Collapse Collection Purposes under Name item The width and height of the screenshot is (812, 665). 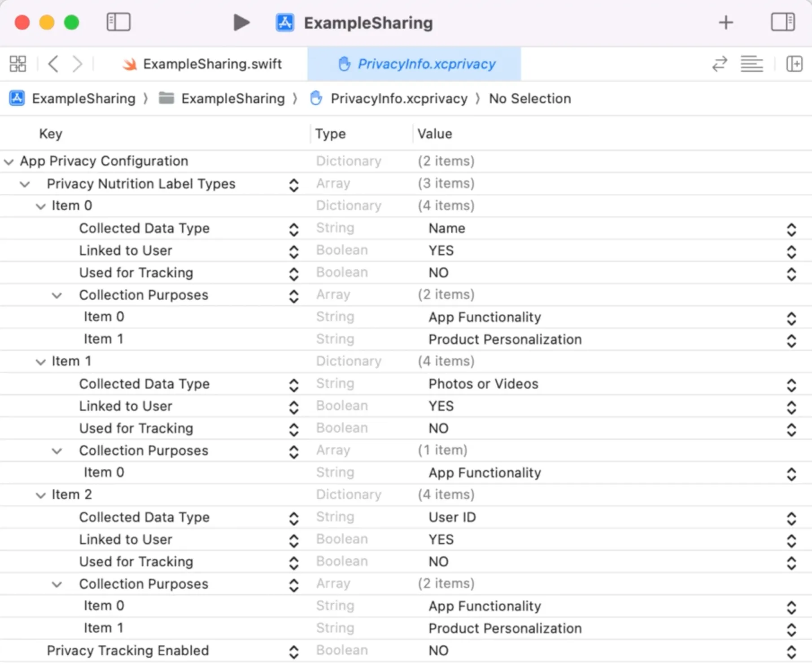[x=57, y=295]
